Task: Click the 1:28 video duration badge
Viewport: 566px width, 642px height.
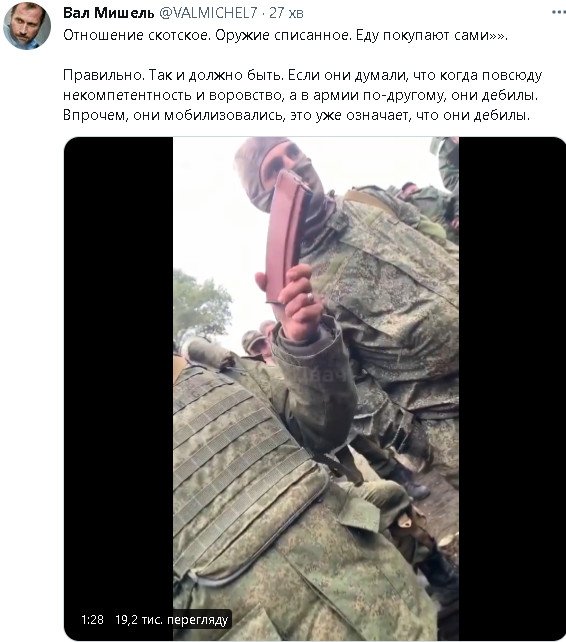Action: coord(92,619)
